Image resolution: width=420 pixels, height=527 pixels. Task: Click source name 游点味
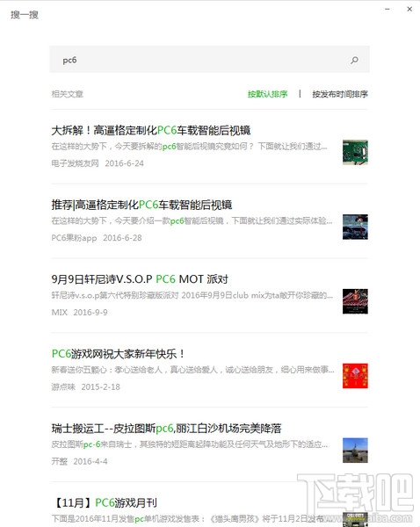[x=63, y=386]
